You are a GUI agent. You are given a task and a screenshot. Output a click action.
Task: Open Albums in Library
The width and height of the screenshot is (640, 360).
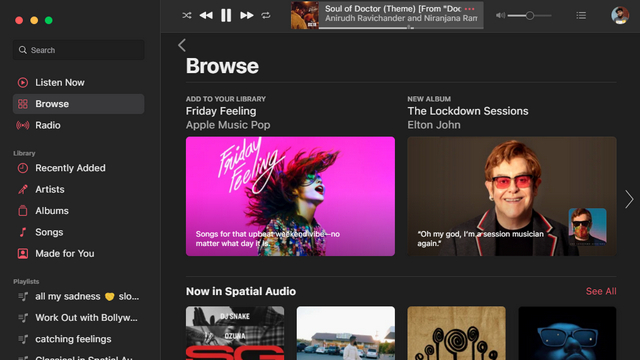click(x=78, y=211)
